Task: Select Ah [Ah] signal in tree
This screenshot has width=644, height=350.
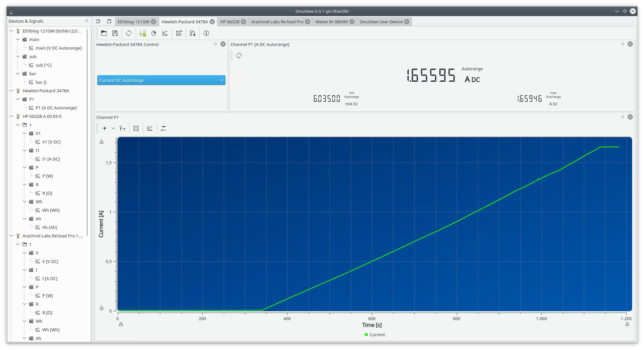Action: point(50,227)
